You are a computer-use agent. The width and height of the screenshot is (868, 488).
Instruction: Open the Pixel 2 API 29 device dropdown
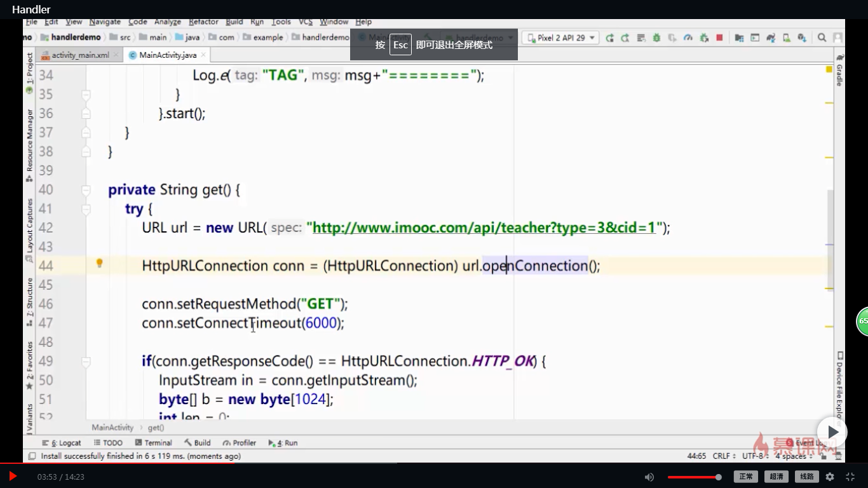(x=560, y=38)
